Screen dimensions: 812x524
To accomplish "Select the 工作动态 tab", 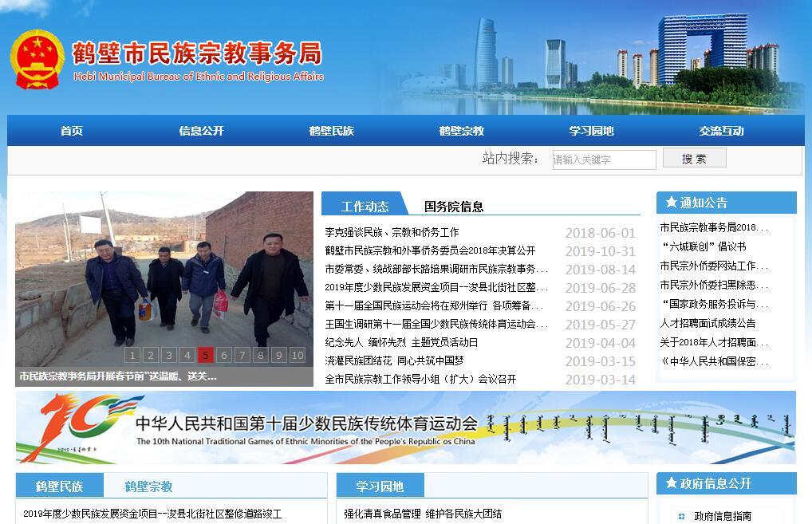I will (365, 207).
